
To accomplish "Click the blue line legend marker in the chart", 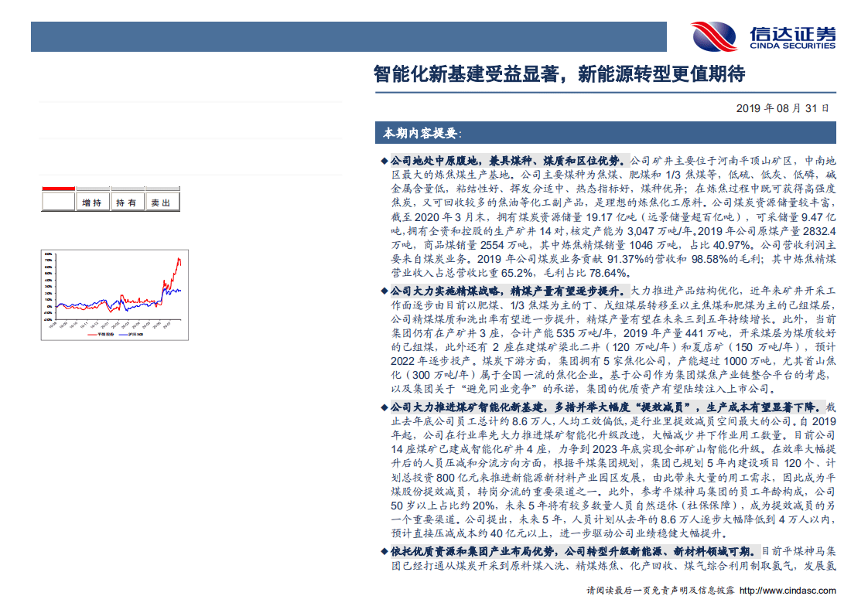I will pos(124,335).
